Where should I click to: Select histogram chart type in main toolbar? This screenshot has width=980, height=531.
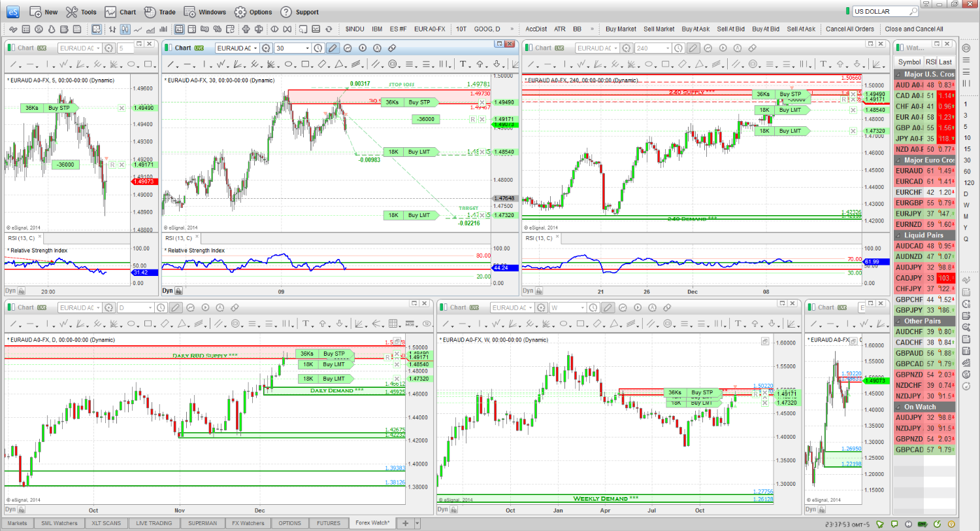coord(163,29)
